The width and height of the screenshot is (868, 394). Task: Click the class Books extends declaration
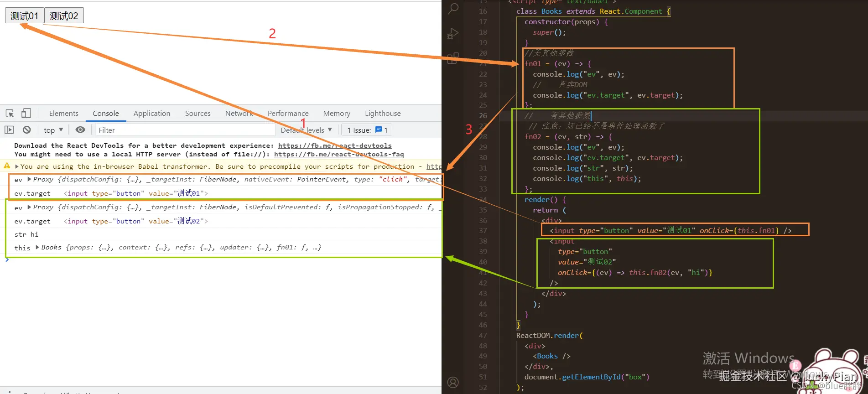pyautogui.click(x=593, y=11)
